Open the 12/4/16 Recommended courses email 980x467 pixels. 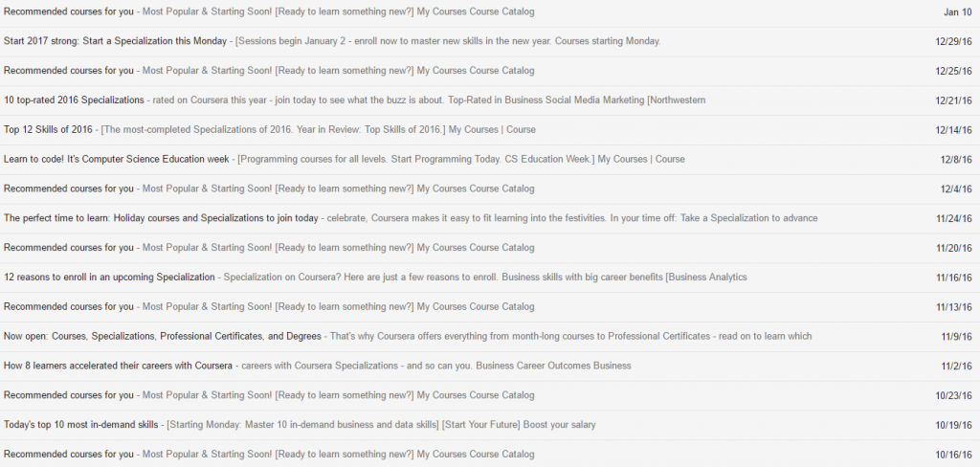click(490, 189)
